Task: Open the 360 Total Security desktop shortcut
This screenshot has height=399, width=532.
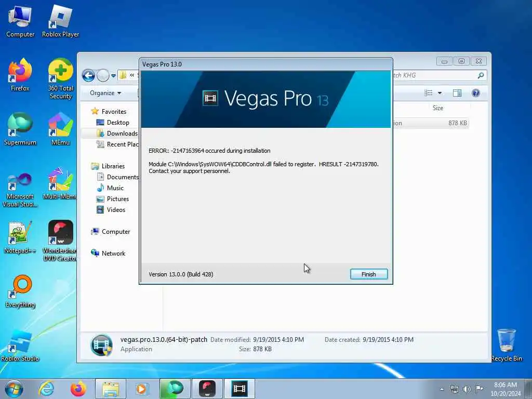Action: click(60, 79)
